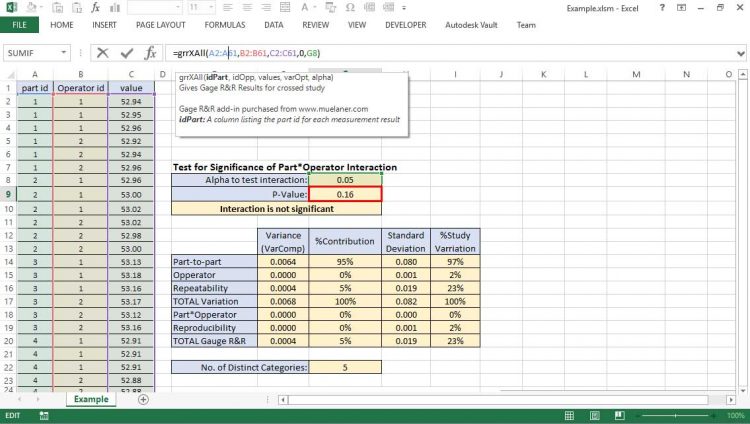
Task: Open the DEVELOPER ribbon tab
Action: coord(406,25)
